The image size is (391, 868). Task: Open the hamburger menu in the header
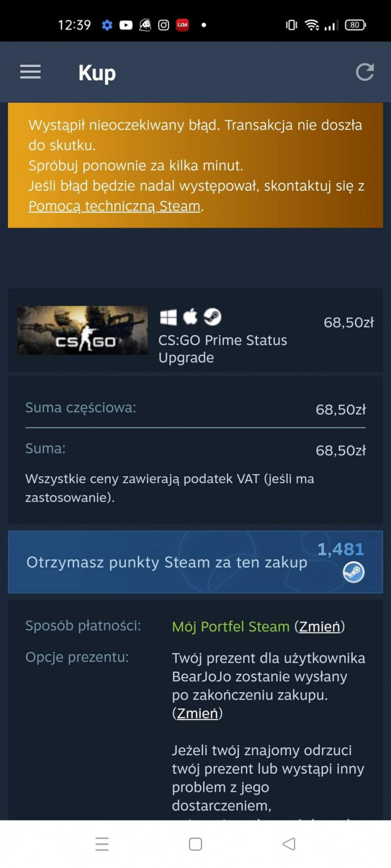30,72
